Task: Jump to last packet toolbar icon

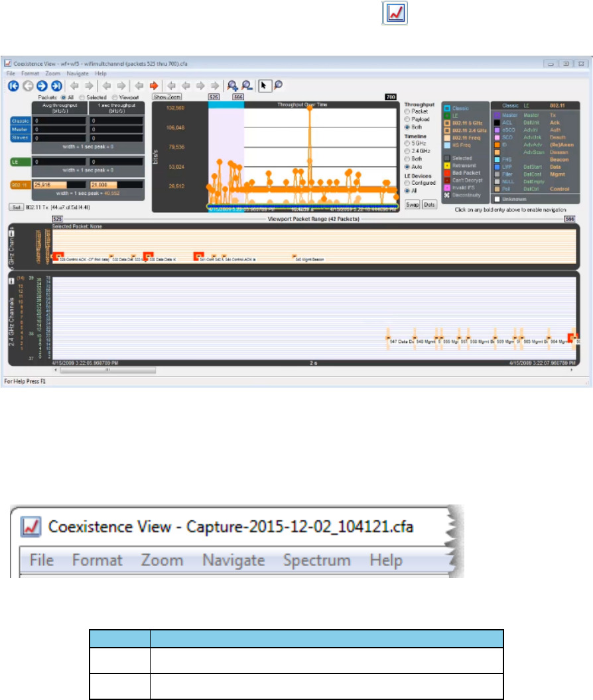Action: [57, 86]
